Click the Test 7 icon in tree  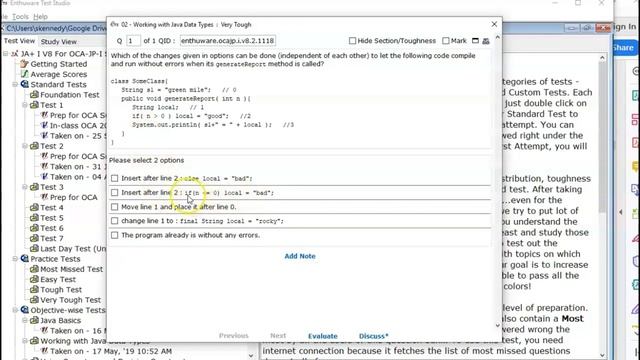pos(34,238)
